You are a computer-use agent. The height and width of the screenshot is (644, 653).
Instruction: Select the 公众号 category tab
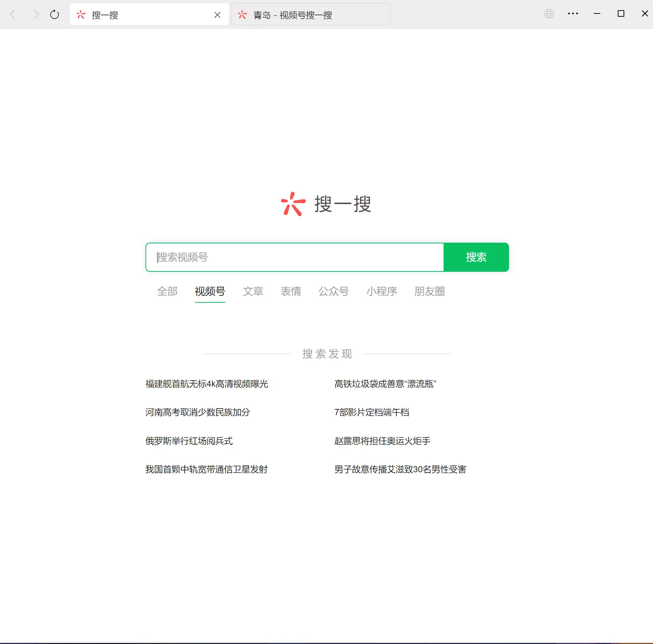(334, 291)
